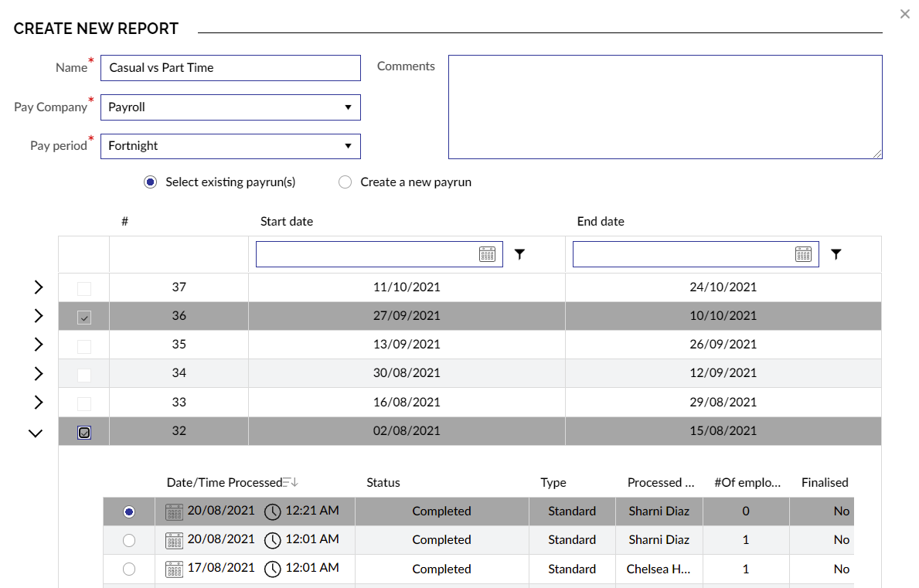Expand payrun 34 row details
The height and width of the screenshot is (588, 919).
(38, 373)
